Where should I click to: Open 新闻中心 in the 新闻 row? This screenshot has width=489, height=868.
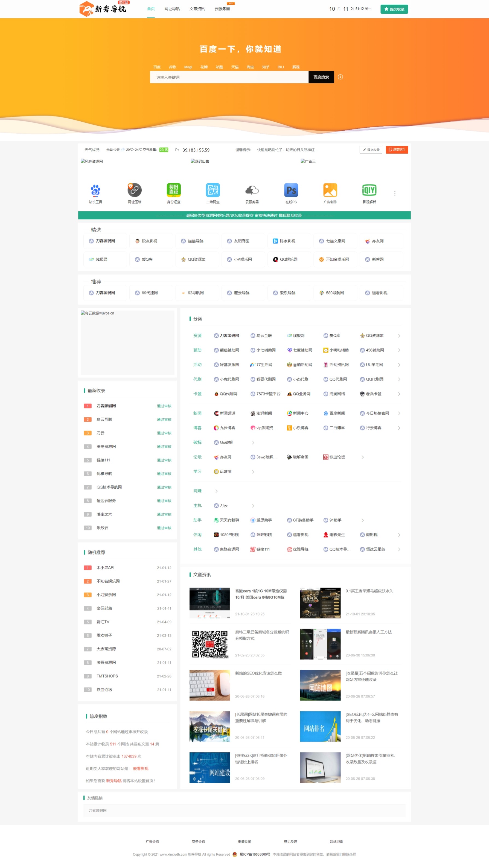pyautogui.click(x=298, y=413)
